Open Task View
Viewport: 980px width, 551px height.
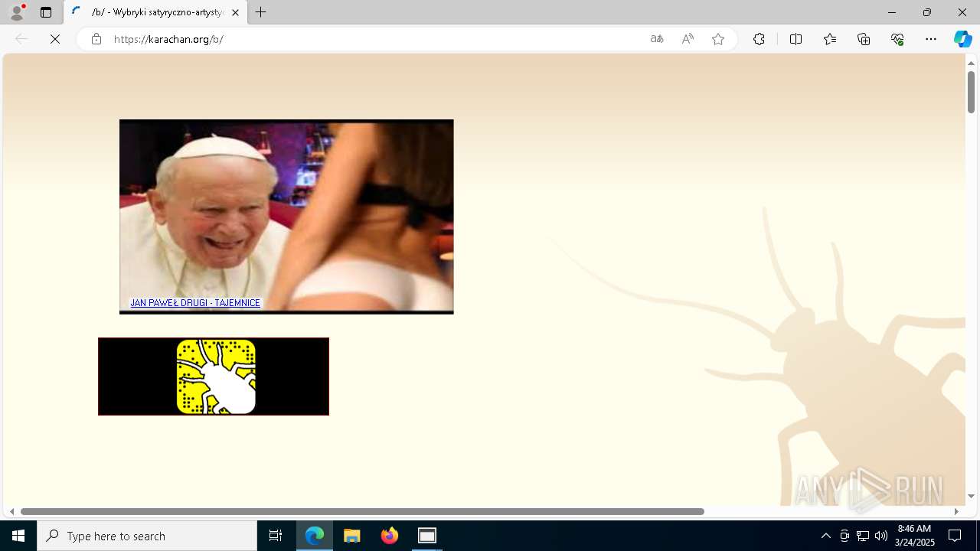click(x=276, y=536)
